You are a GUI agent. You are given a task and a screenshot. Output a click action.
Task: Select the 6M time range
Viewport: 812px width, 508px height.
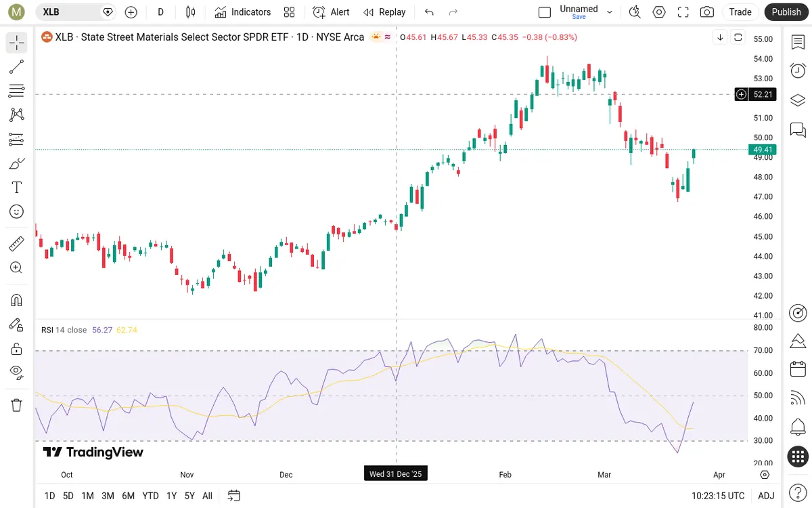pos(128,496)
